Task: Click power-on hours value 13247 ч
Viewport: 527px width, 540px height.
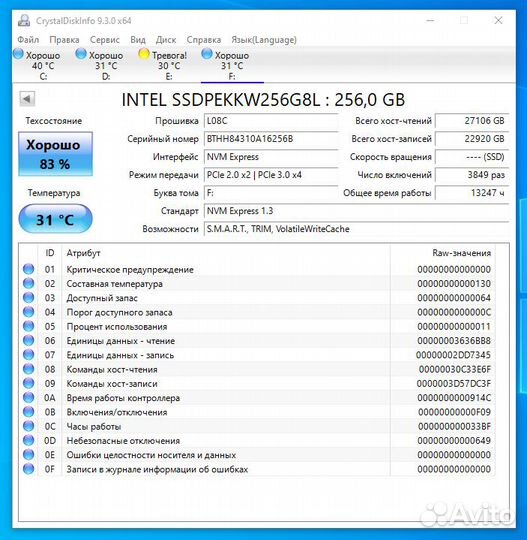Action: click(x=472, y=193)
